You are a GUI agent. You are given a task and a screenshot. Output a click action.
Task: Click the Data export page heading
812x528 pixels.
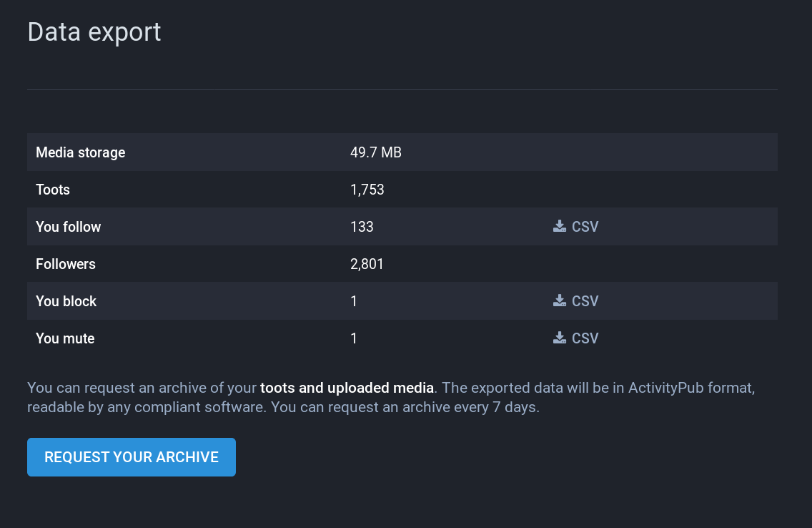click(x=94, y=31)
